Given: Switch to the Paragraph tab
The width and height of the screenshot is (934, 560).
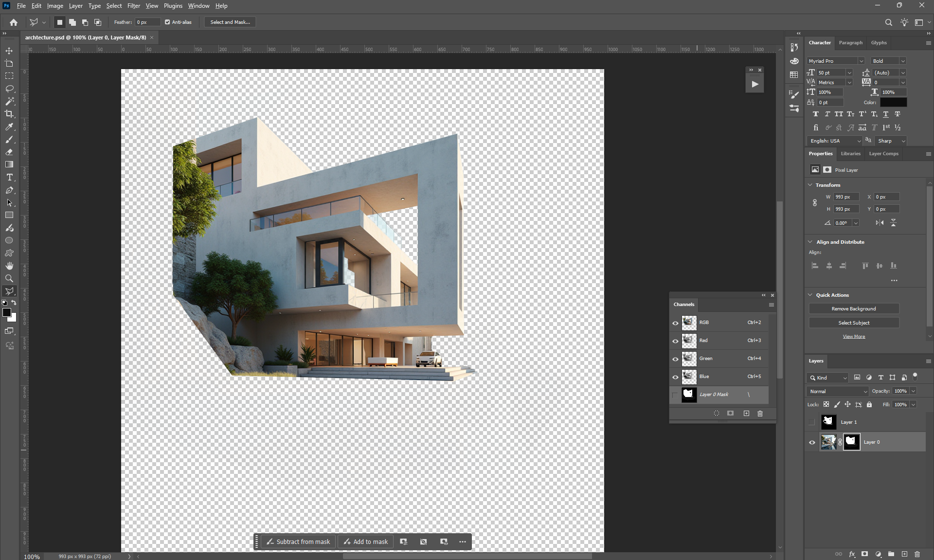Looking at the screenshot, I should coord(850,43).
